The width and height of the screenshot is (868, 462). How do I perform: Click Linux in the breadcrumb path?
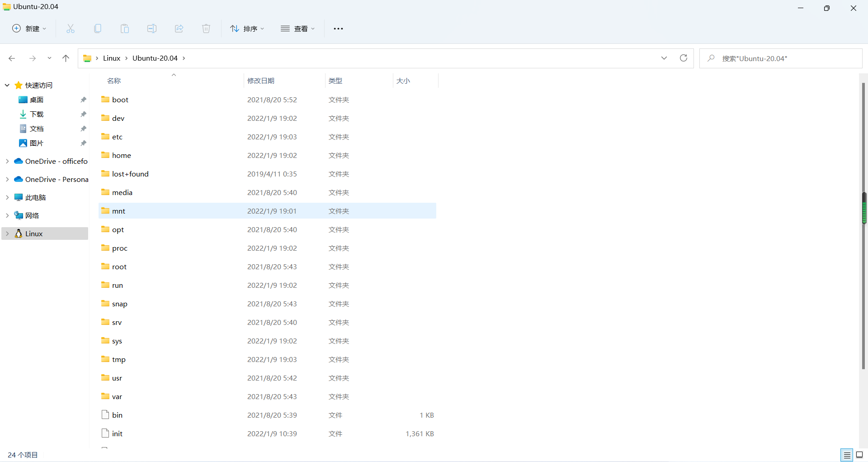click(112, 58)
